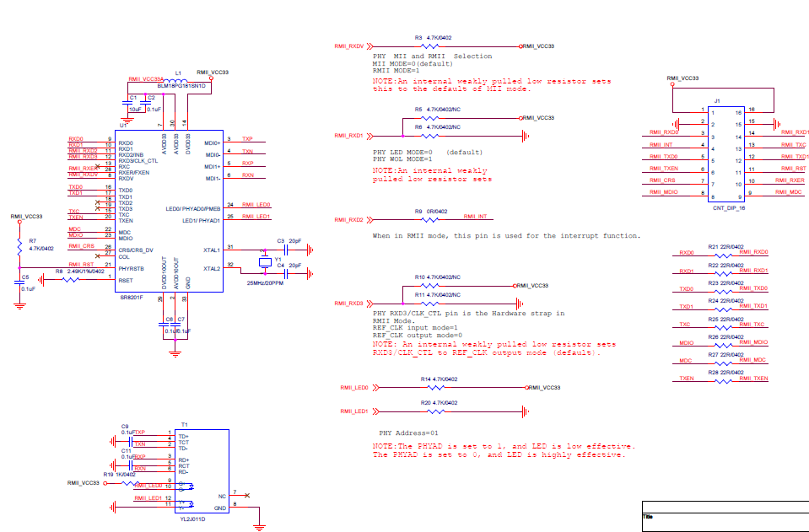Viewport: 809px width, 532px height.
Task: Select the 'REF_CLK input mode=1' line
Action: (x=415, y=328)
